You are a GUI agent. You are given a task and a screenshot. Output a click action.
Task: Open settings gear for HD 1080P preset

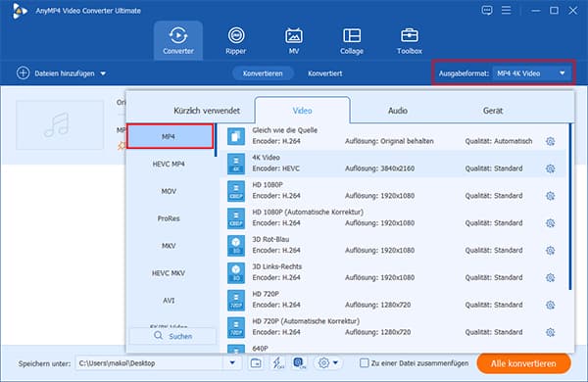tap(550, 196)
